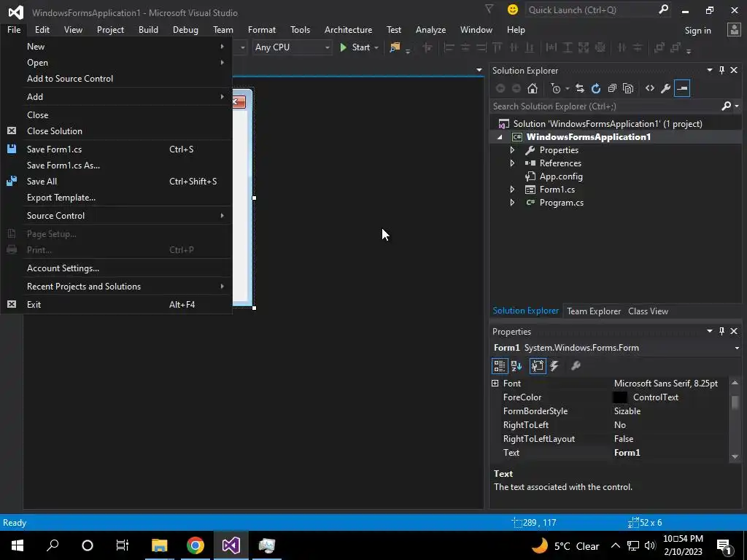Switch to the Class View tab
Viewport: 747px width, 560px height.
[x=648, y=311]
